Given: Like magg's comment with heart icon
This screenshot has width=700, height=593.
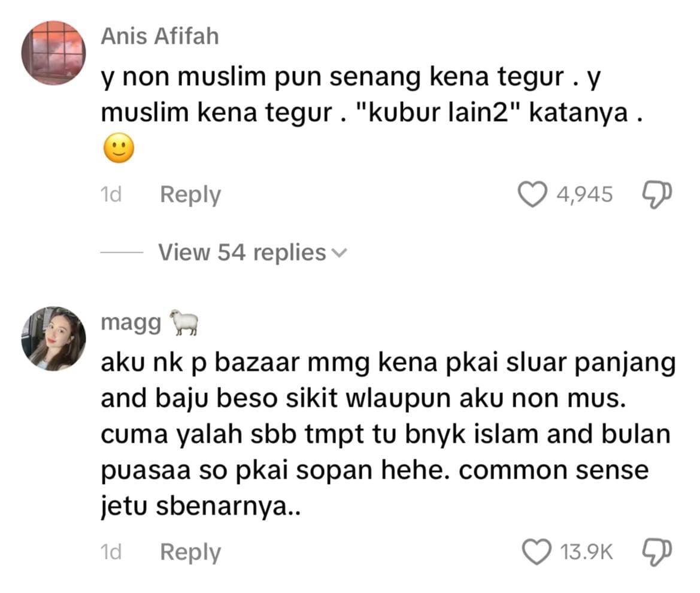Looking at the screenshot, I should pos(537,552).
